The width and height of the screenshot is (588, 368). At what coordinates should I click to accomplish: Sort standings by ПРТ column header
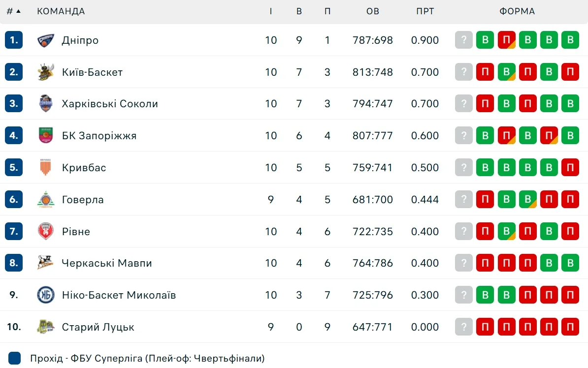(425, 11)
